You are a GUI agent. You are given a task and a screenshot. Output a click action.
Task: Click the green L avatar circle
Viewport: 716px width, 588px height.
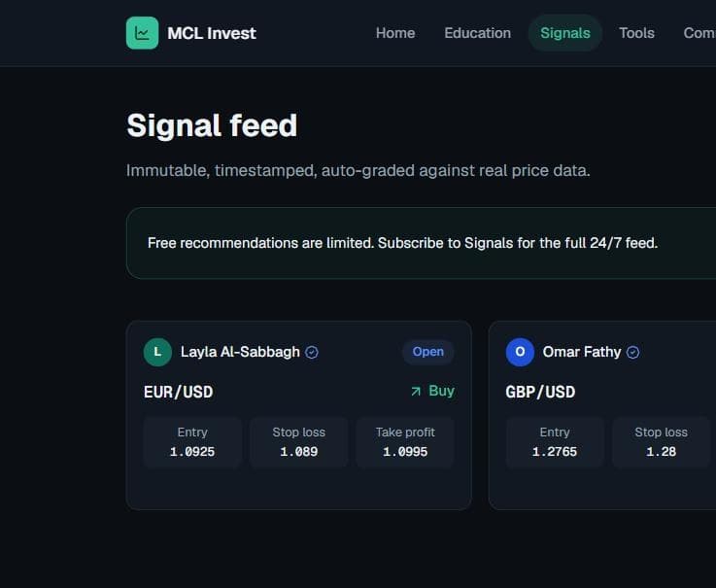pos(157,352)
